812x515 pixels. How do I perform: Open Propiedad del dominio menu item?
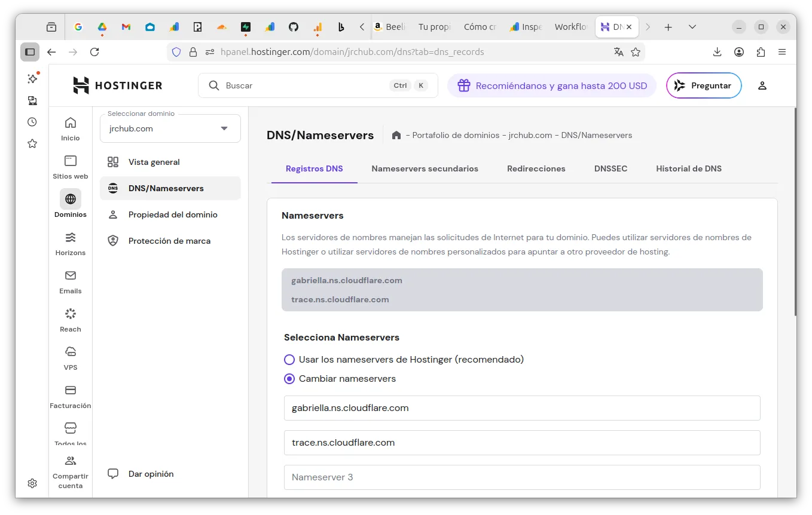tap(170, 214)
